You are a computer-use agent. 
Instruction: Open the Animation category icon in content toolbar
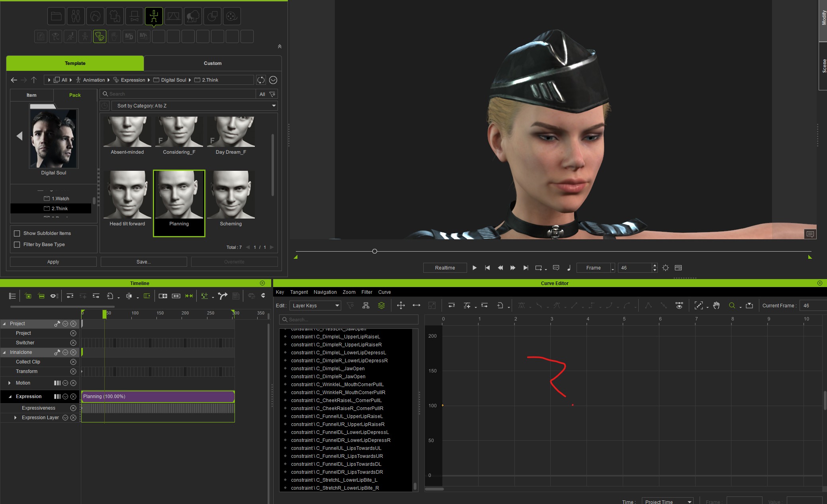point(154,16)
